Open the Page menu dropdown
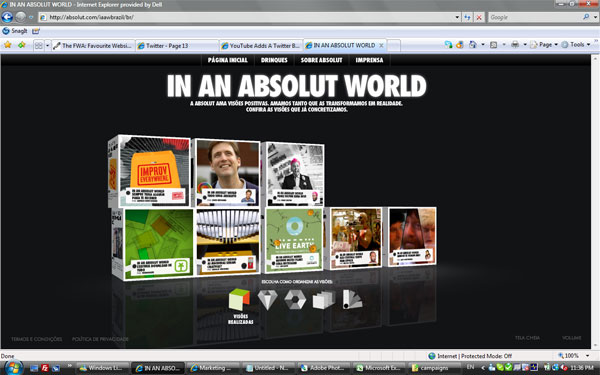The image size is (600, 375). pos(544,45)
